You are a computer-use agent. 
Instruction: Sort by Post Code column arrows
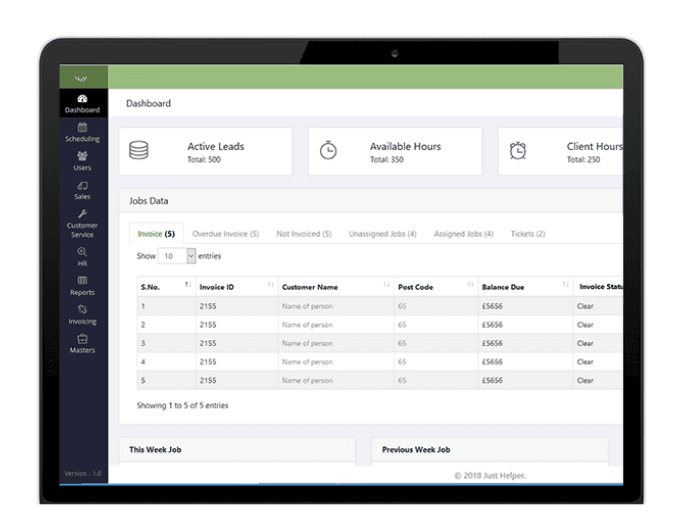pyautogui.click(x=471, y=284)
